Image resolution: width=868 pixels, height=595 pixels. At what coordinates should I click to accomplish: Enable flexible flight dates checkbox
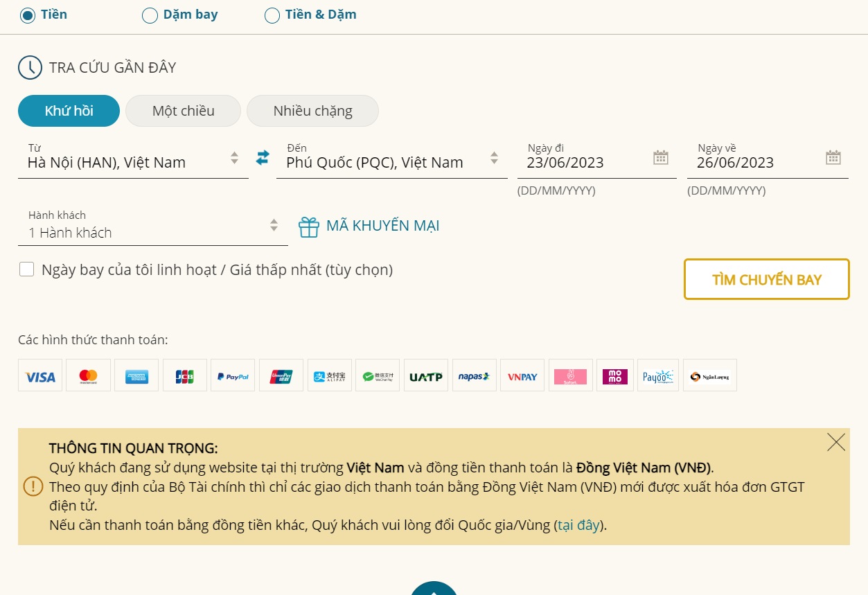(26, 269)
